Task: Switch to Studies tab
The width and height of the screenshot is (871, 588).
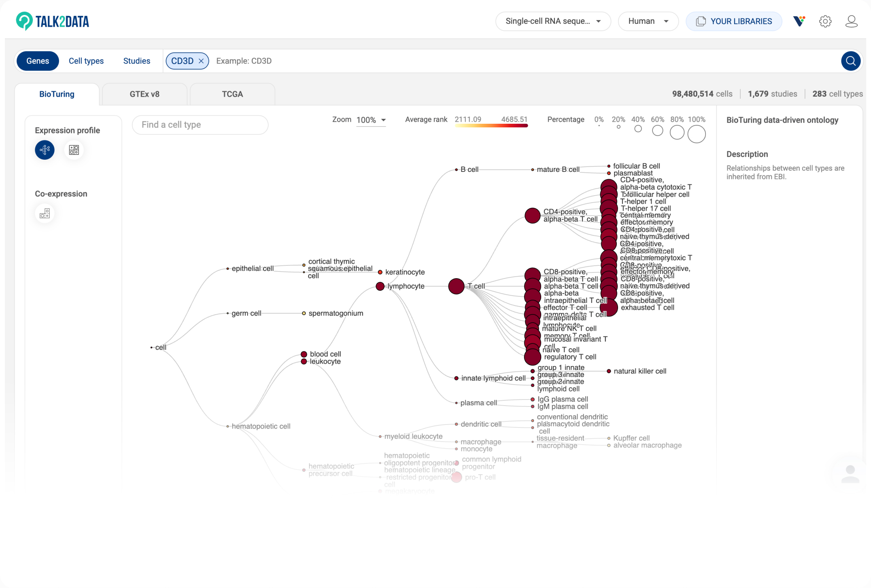Action: (137, 61)
